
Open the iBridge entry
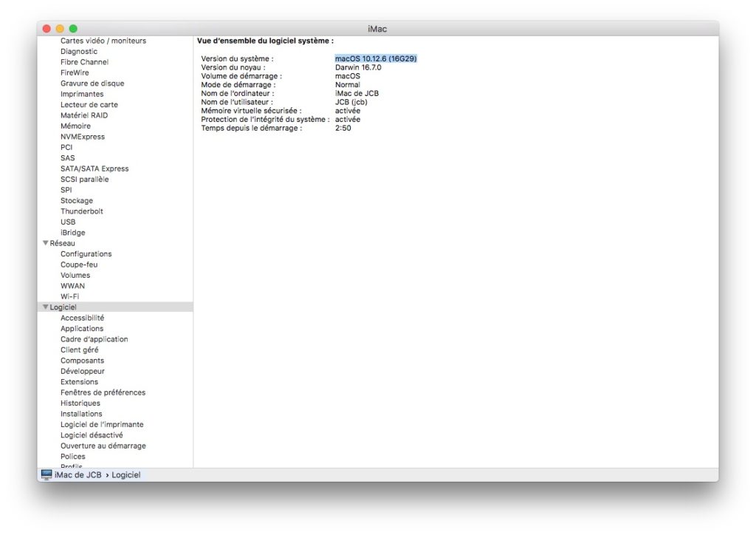point(73,232)
